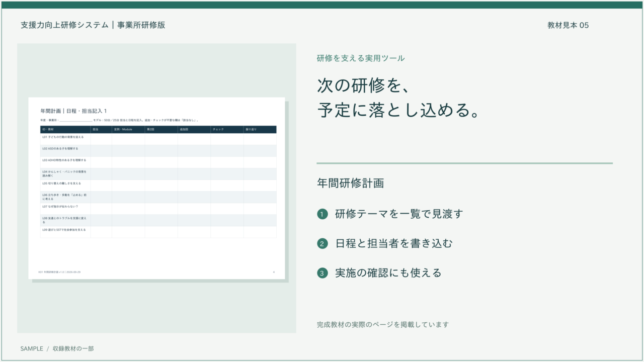
Task: Select the header '支援力向上研修システム｜事業所研修版'
Action: 93,25
